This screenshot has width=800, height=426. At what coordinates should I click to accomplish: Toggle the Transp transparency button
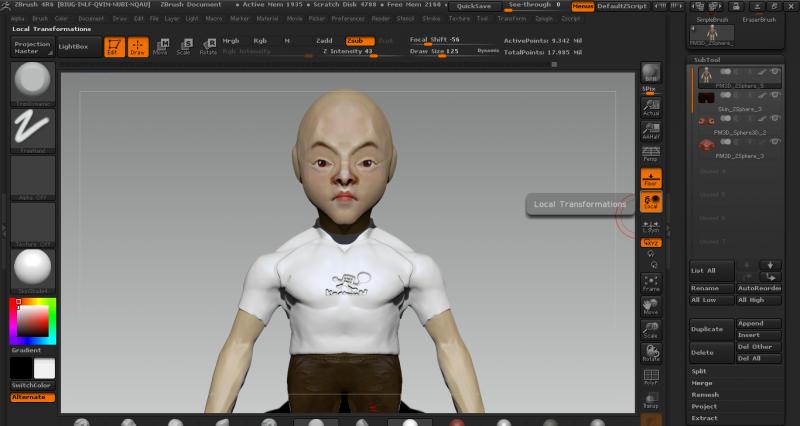[651, 400]
